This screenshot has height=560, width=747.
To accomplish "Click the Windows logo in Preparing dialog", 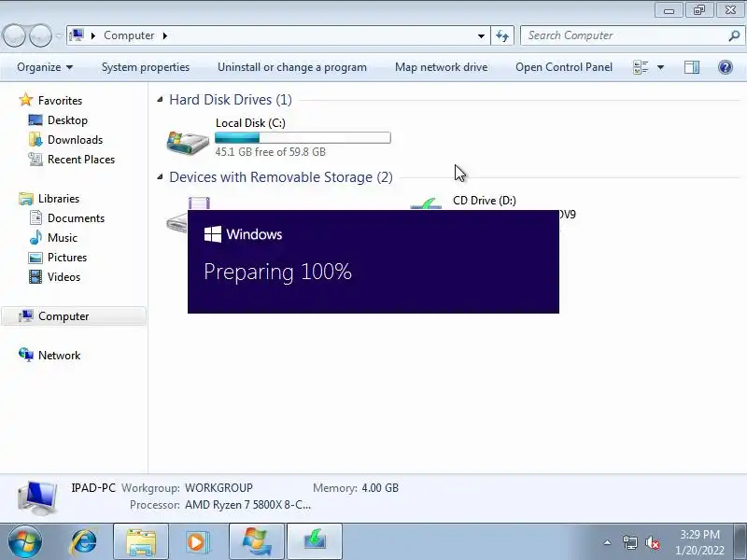I will coord(213,234).
